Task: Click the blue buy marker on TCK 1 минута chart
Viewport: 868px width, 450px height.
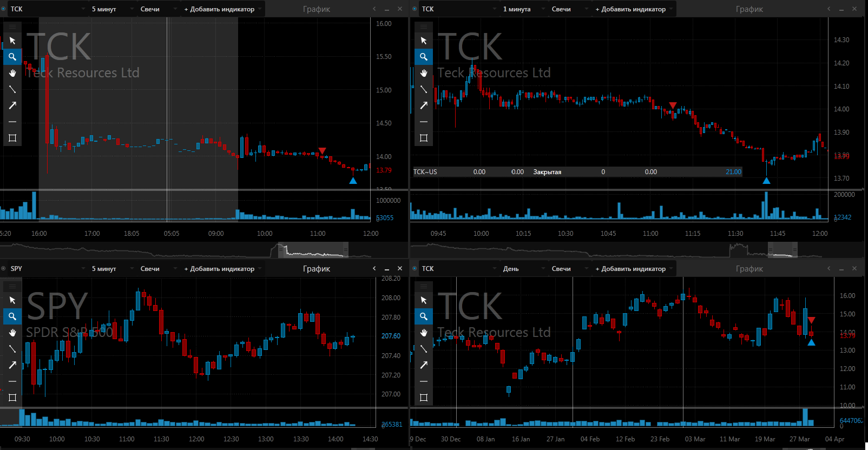Action: [x=766, y=181]
